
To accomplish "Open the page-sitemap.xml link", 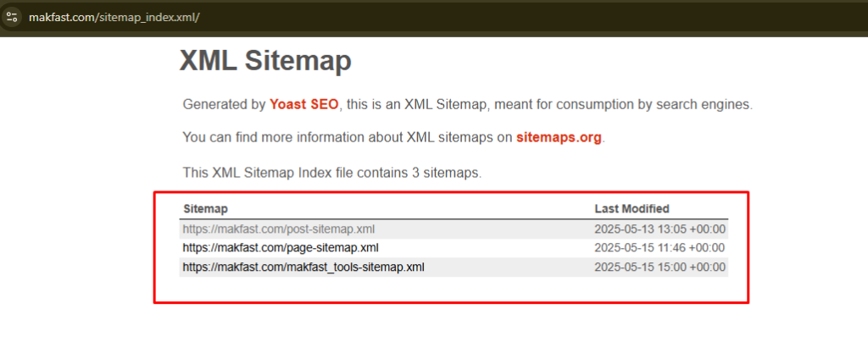I will [x=281, y=248].
